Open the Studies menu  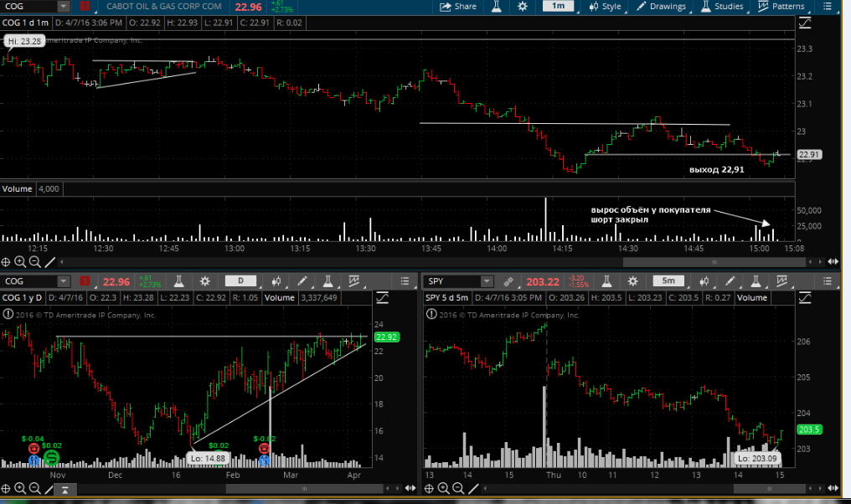722,7
